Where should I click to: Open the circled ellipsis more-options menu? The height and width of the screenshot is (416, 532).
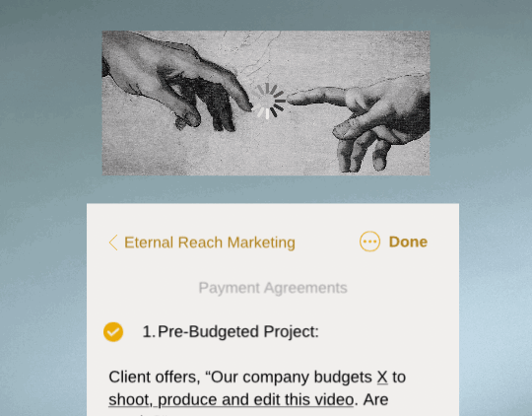(x=369, y=242)
